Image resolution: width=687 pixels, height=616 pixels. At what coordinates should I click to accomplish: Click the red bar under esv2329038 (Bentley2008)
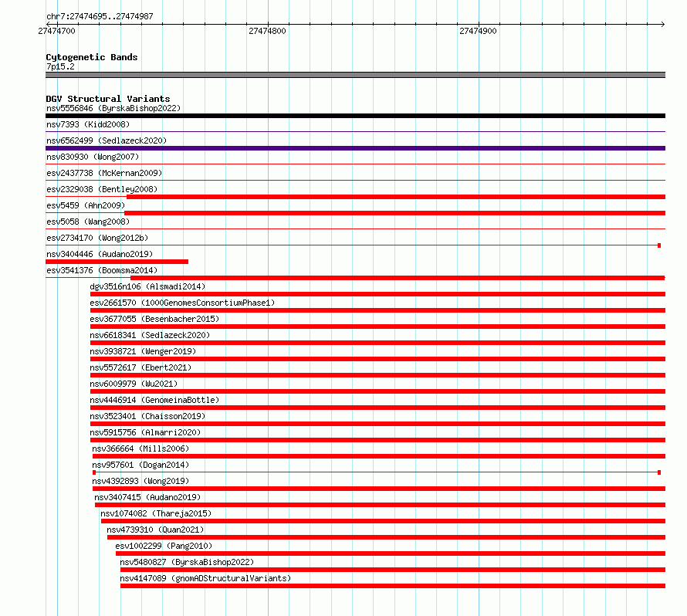click(x=396, y=197)
